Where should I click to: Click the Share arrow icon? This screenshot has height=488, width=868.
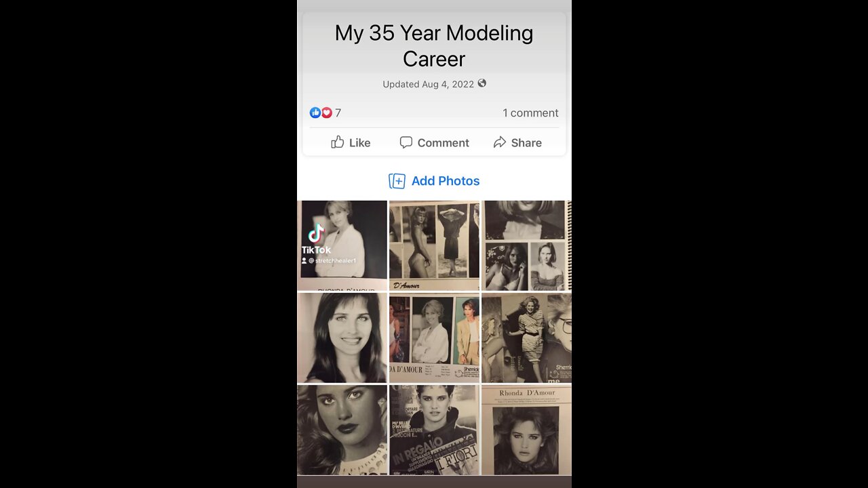click(x=500, y=142)
